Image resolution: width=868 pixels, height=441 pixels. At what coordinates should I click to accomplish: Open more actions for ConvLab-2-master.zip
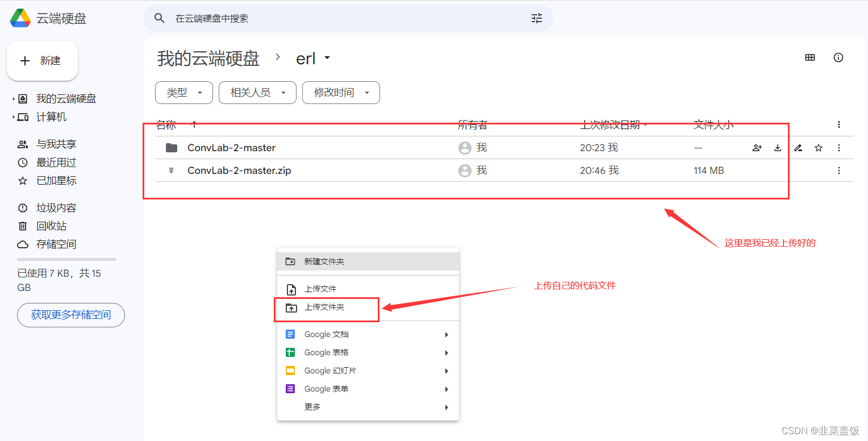839,170
